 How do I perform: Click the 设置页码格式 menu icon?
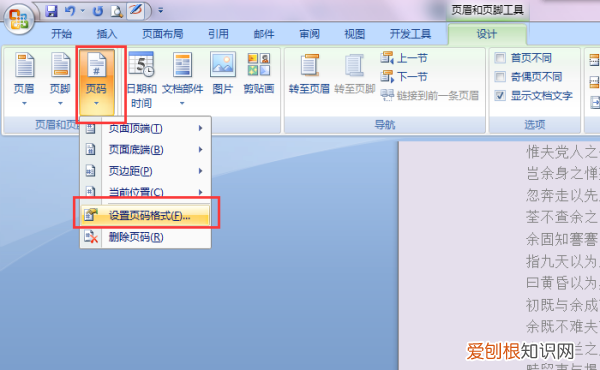pyautogui.click(x=91, y=215)
